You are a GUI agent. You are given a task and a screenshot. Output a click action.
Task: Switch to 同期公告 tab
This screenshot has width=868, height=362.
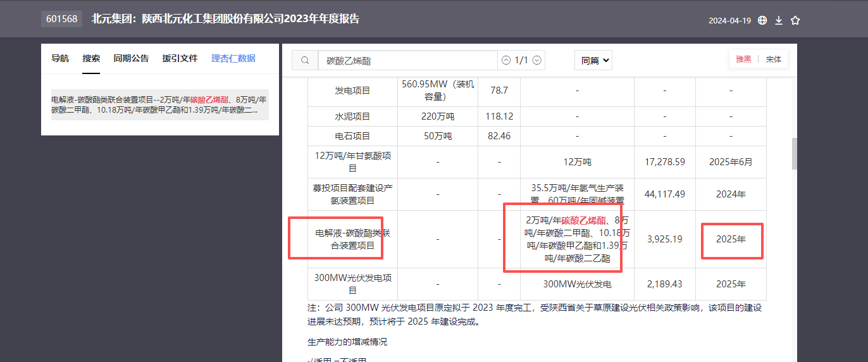coord(131,58)
